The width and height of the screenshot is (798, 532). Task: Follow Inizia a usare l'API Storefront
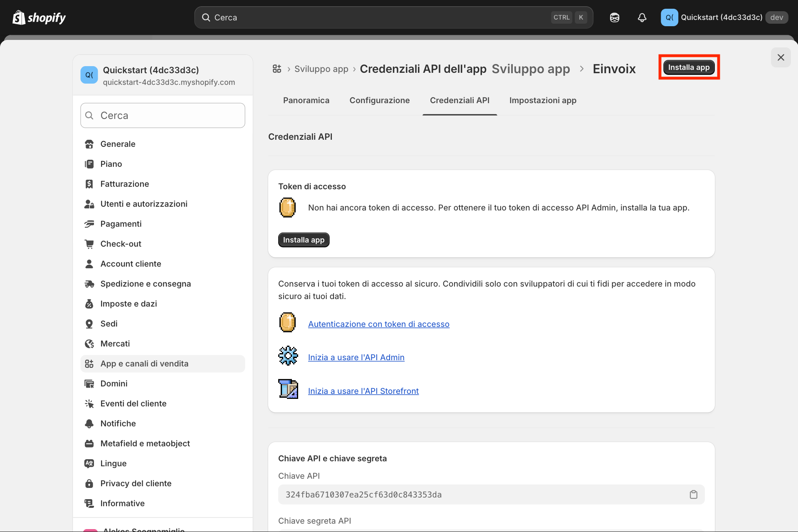click(x=363, y=391)
